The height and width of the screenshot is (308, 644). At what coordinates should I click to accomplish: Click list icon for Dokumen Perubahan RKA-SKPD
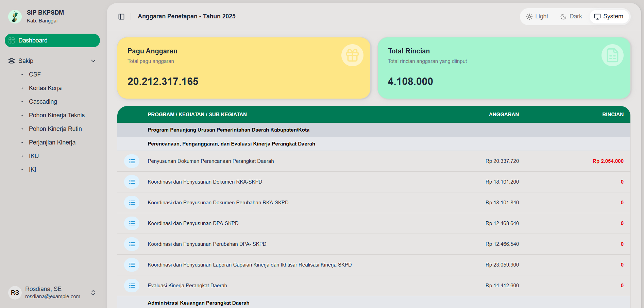[132, 203]
